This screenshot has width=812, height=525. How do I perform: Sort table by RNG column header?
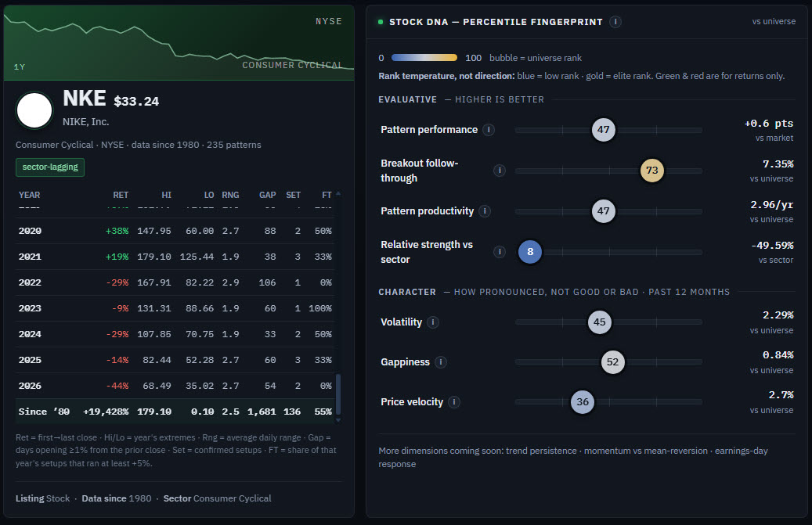click(x=230, y=195)
